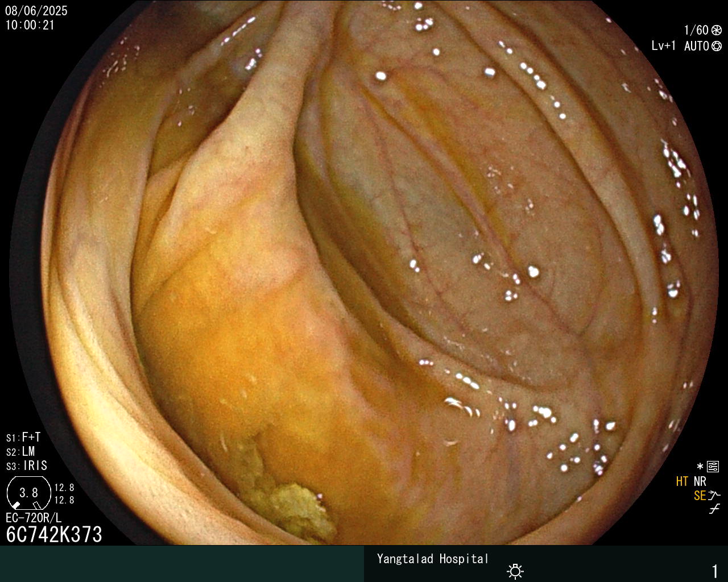Click the S1: F+T switch assignment

coord(23,437)
